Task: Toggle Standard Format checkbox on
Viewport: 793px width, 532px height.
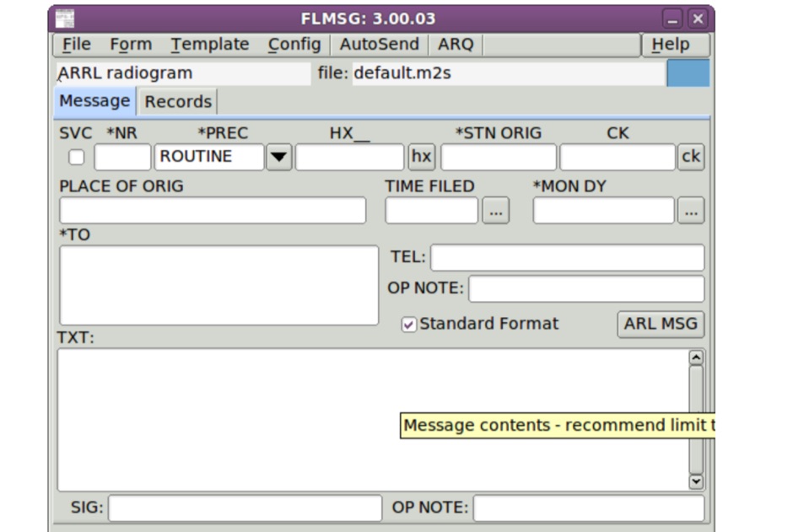Action: (x=408, y=324)
